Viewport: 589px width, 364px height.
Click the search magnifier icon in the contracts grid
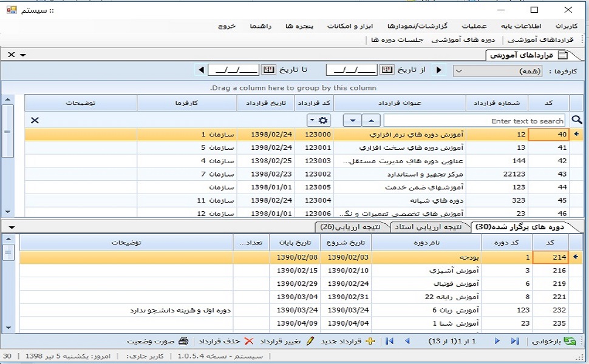point(577,120)
